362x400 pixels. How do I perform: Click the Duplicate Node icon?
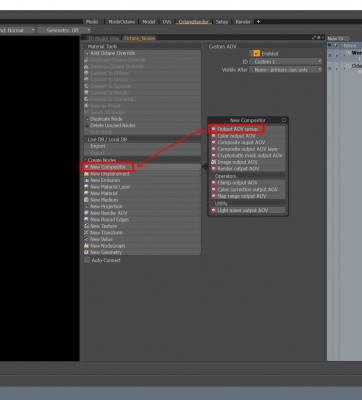[x=87, y=119]
